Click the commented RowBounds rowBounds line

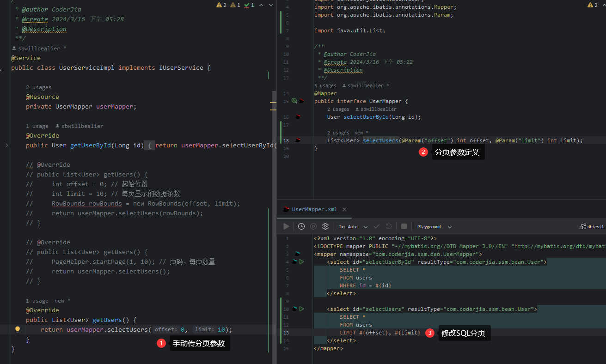coord(133,203)
